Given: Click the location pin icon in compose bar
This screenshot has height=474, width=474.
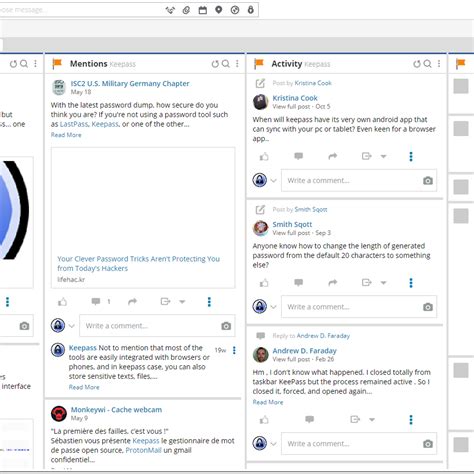Looking at the screenshot, I should coord(219,10).
